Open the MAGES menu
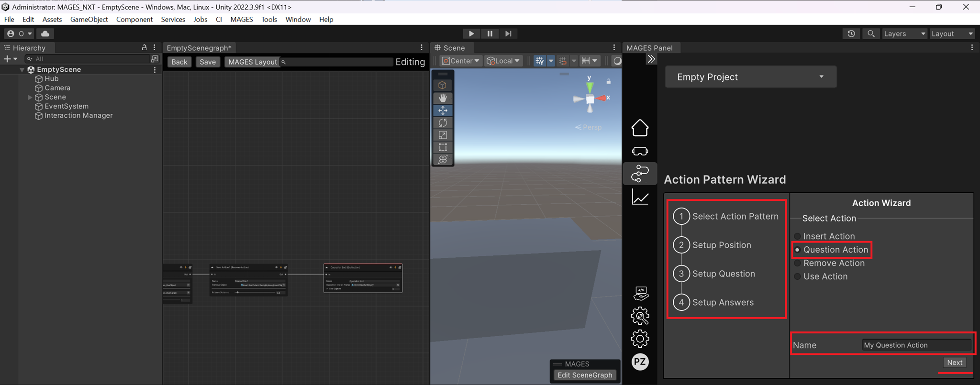This screenshot has height=385, width=980. [241, 19]
